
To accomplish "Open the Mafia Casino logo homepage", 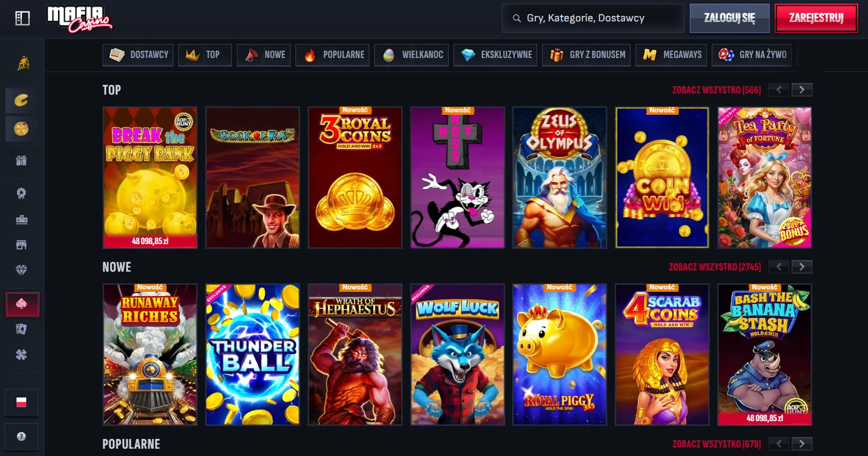I will coord(79,18).
